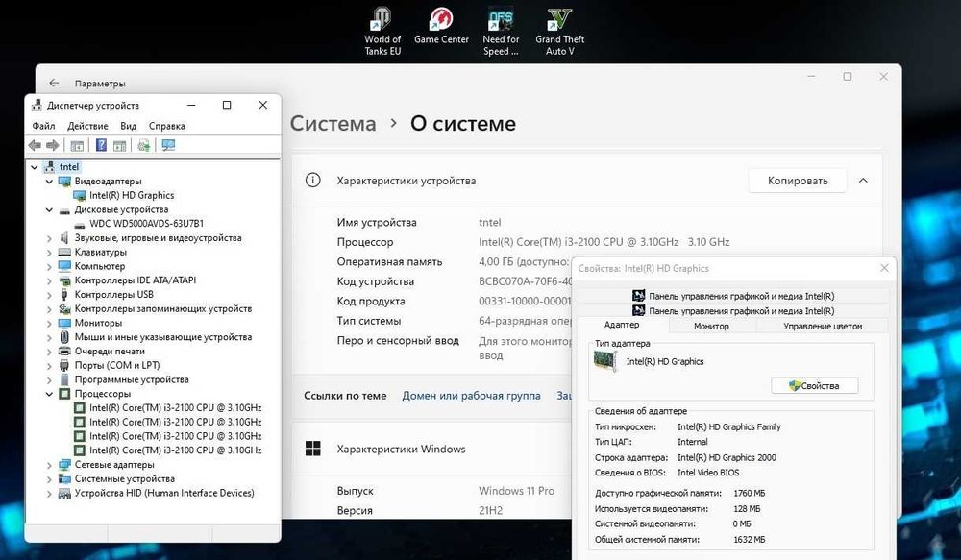Expand the Компьютер tree node

[x=49, y=266]
